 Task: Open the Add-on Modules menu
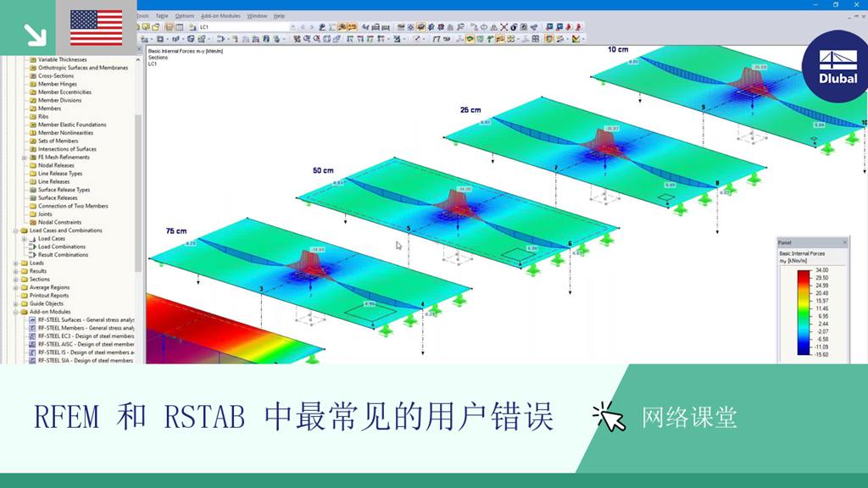[220, 16]
